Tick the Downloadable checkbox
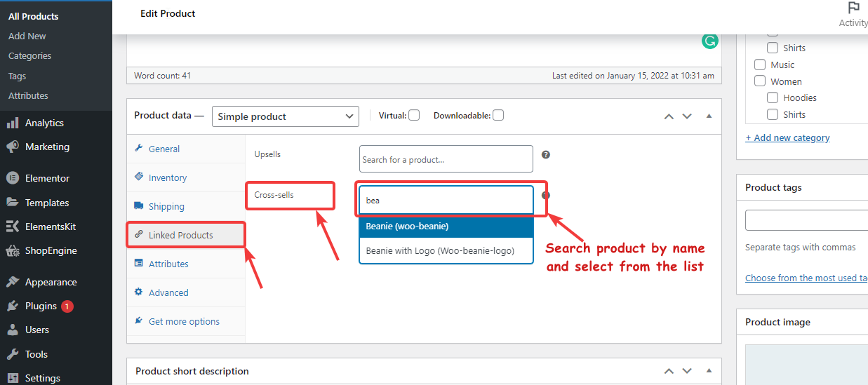The width and height of the screenshot is (868, 385). pyautogui.click(x=498, y=115)
